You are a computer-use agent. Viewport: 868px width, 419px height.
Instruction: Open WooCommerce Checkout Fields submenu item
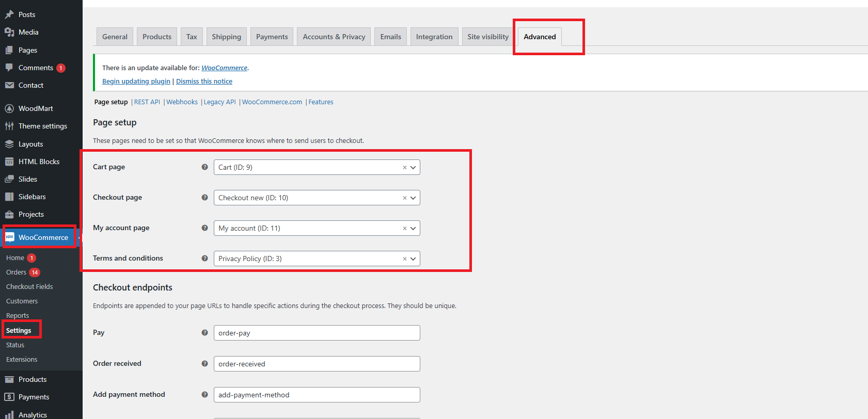[29, 286]
